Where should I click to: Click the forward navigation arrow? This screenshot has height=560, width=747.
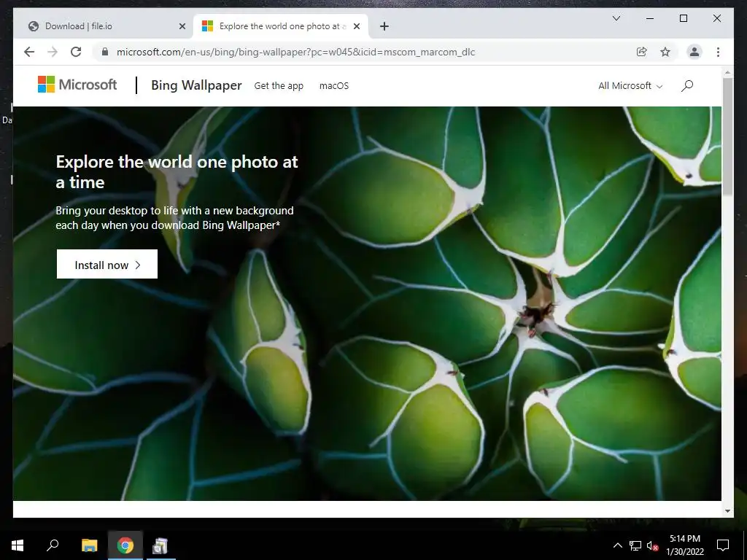53,52
